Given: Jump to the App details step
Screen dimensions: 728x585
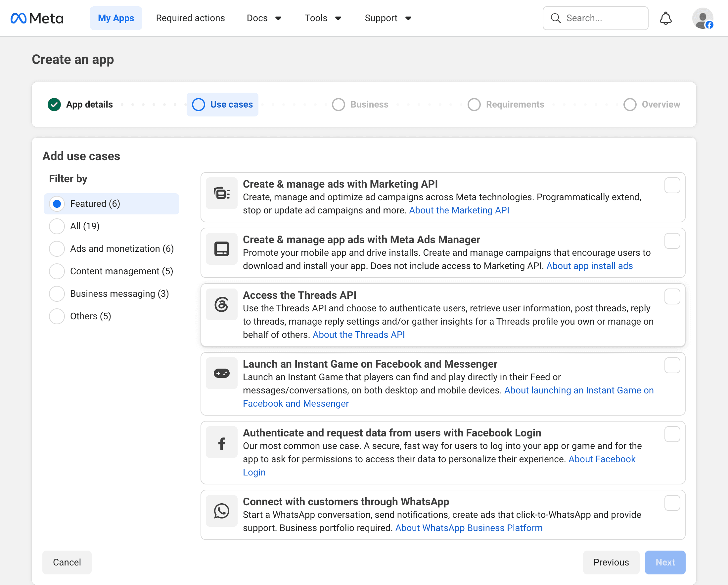Looking at the screenshot, I should coord(89,105).
